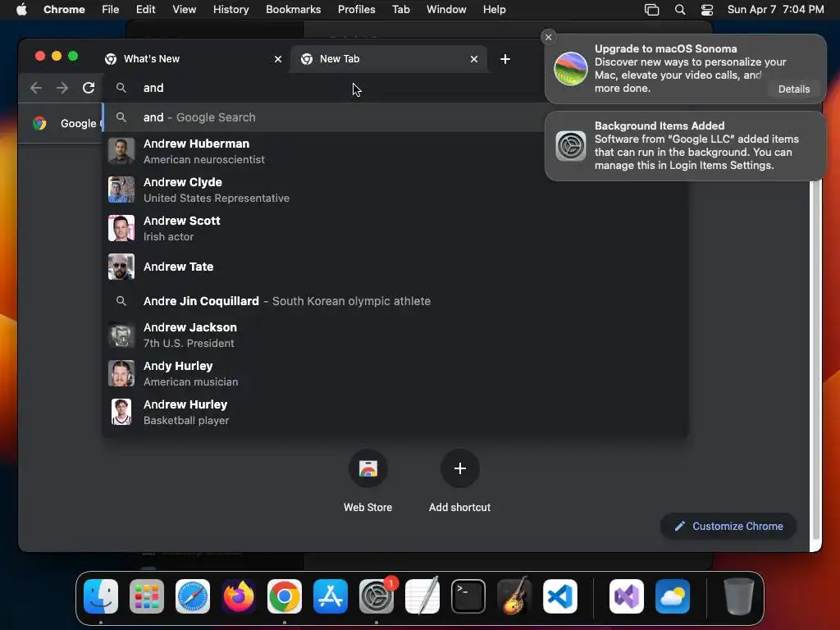Open Firefox from the dock
This screenshot has width=840, height=630.
(x=239, y=596)
